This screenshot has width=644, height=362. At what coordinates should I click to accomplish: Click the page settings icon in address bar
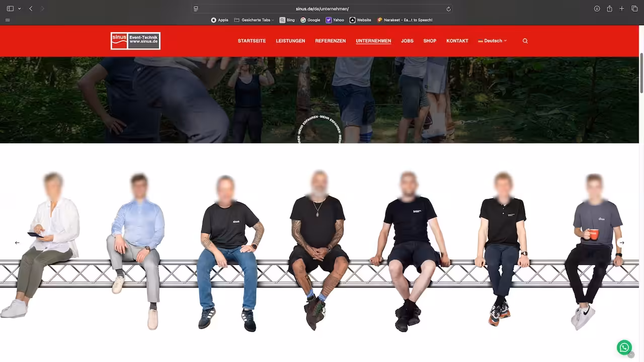pos(196,9)
